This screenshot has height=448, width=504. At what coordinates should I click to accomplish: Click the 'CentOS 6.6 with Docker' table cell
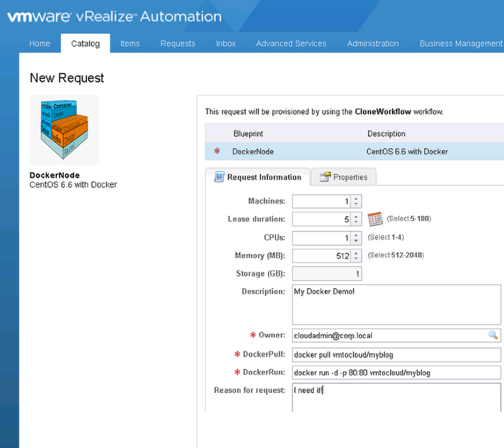coord(433,151)
